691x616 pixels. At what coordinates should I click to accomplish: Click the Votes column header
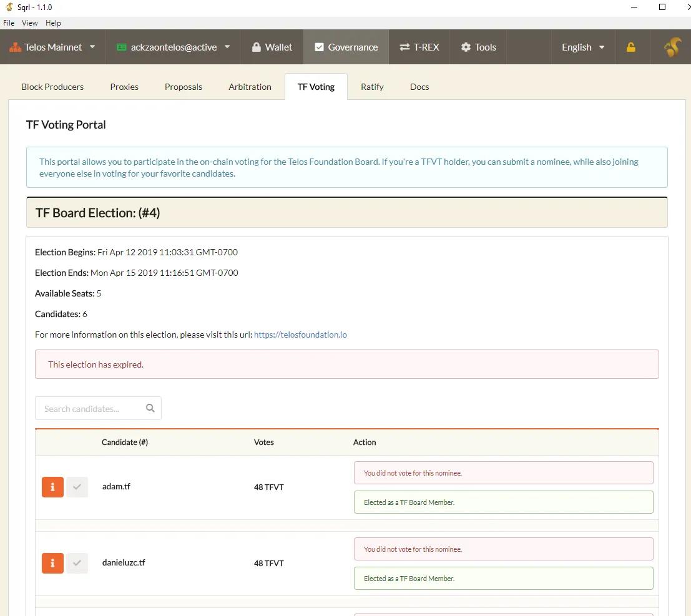click(x=263, y=442)
